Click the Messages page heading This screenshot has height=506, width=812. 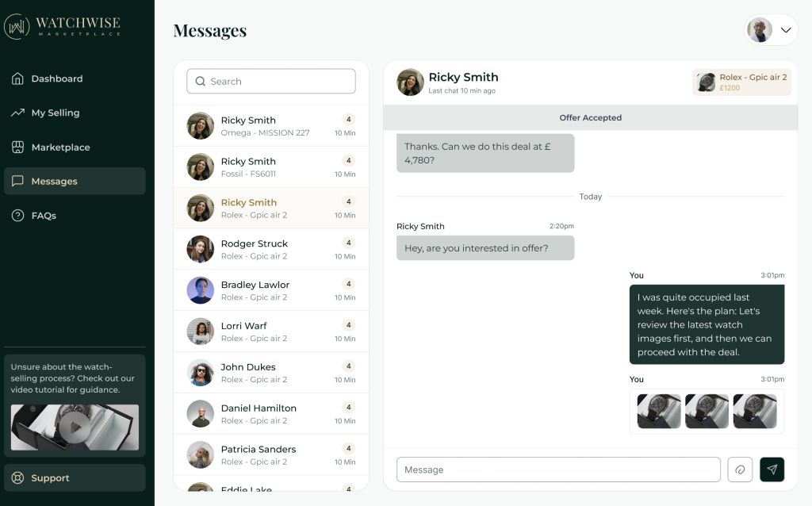click(209, 31)
